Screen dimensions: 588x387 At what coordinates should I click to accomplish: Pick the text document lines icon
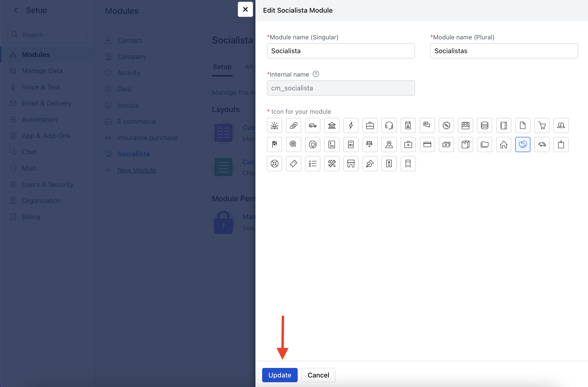pos(351,144)
